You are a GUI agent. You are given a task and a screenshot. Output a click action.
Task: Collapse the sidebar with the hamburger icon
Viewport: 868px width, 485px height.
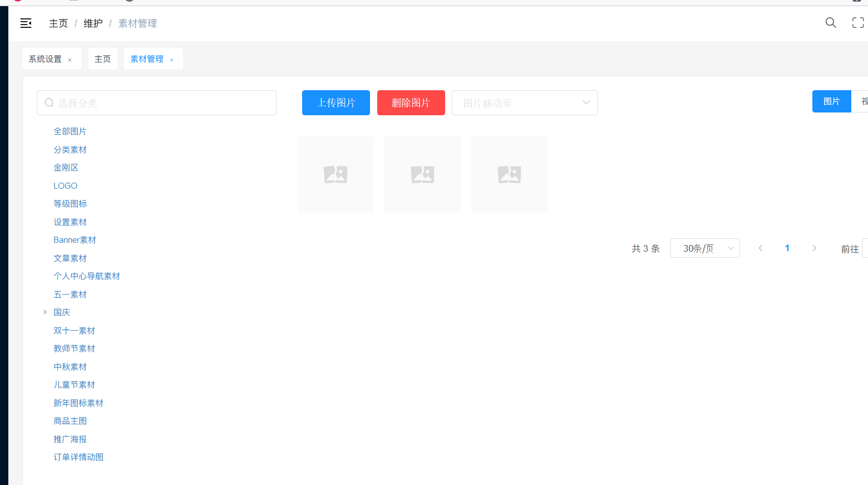pos(26,23)
